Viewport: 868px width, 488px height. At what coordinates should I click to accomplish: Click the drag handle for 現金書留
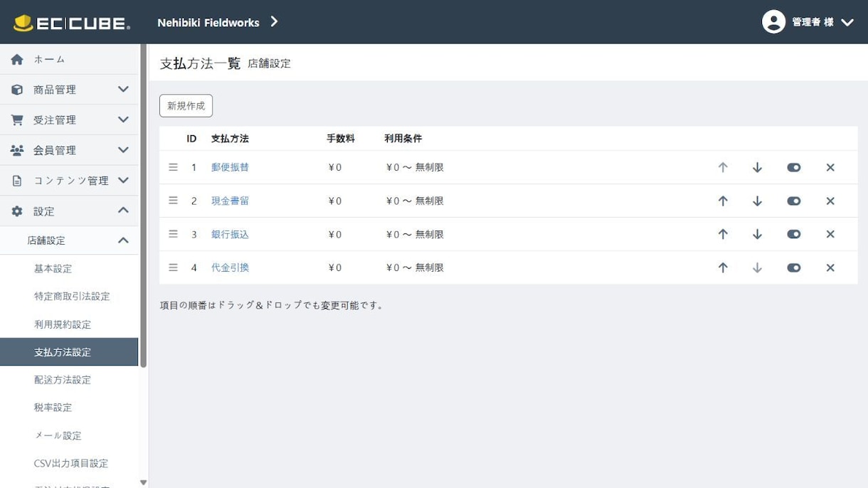point(173,201)
